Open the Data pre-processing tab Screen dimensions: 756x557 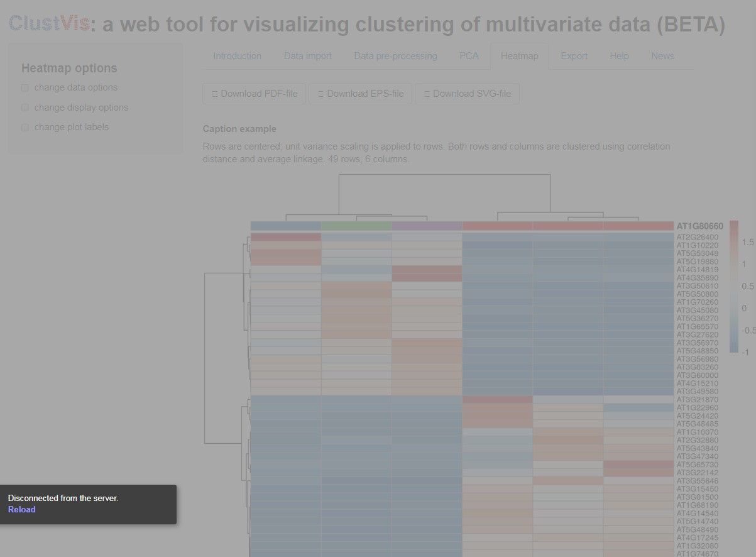point(395,56)
